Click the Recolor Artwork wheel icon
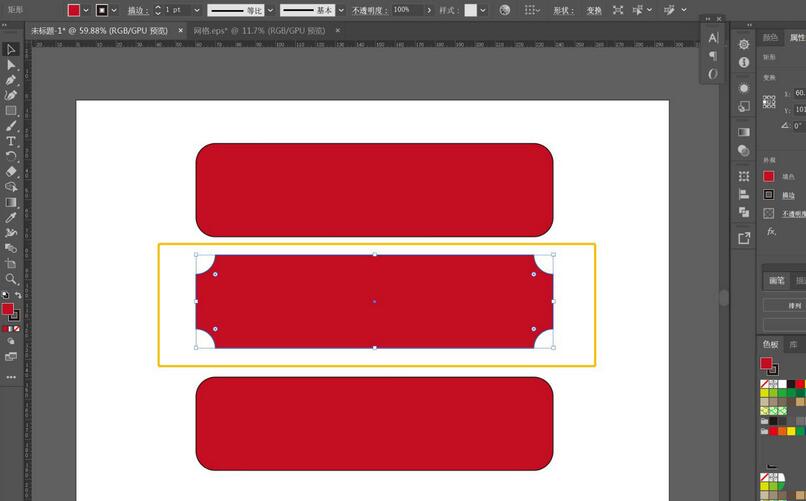Image resolution: width=806 pixels, height=501 pixels. click(504, 10)
